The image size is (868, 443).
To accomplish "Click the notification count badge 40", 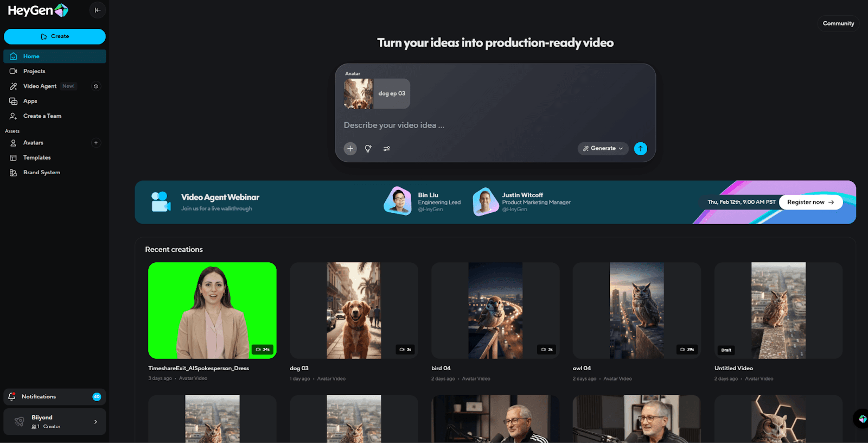I will point(97,397).
